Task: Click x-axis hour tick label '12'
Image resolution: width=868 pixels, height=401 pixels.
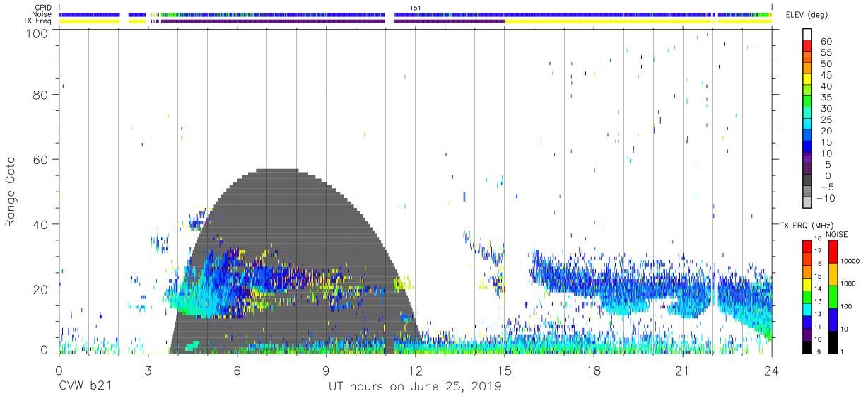Action: [415, 371]
